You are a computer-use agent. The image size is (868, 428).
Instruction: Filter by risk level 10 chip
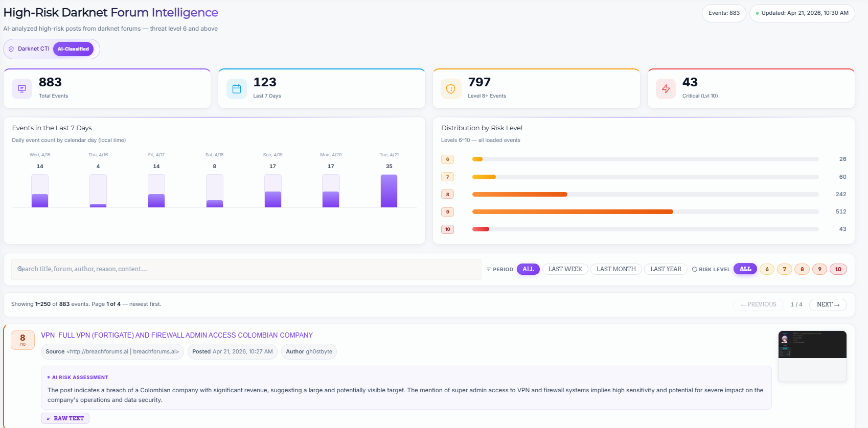[x=838, y=269]
